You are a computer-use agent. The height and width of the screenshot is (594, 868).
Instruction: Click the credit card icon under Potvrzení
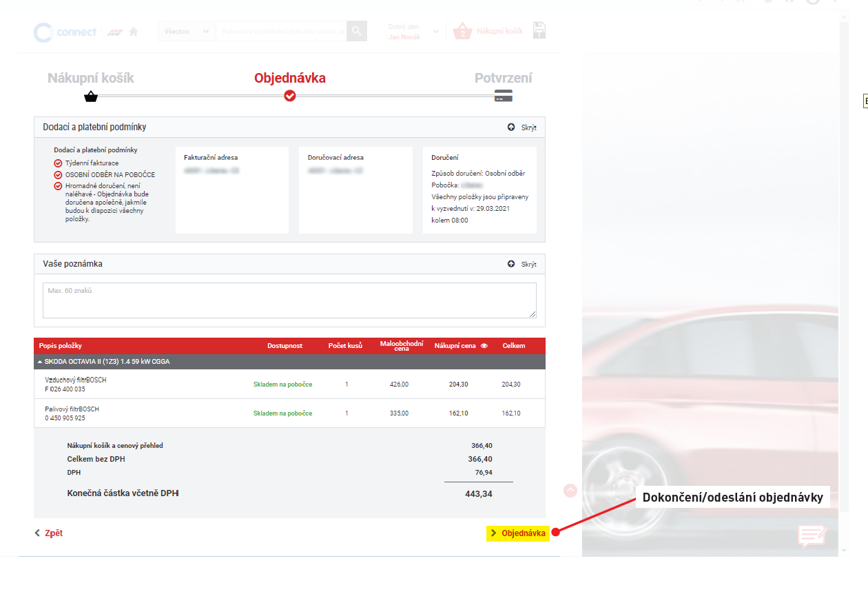pos(503,96)
